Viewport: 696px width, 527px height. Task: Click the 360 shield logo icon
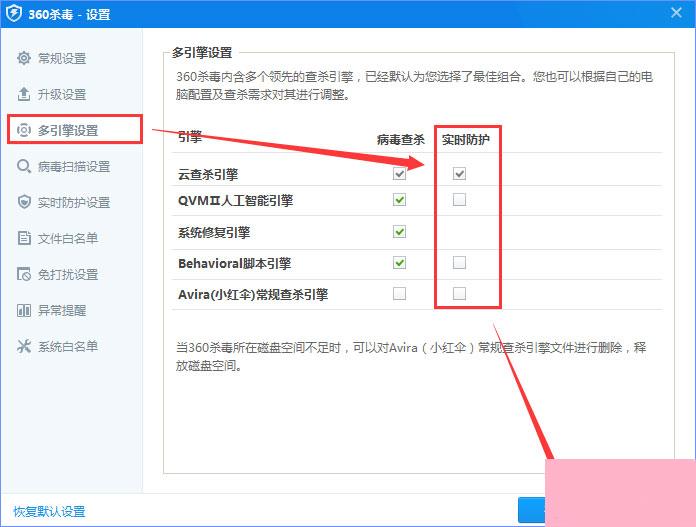pyautogui.click(x=14, y=13)
